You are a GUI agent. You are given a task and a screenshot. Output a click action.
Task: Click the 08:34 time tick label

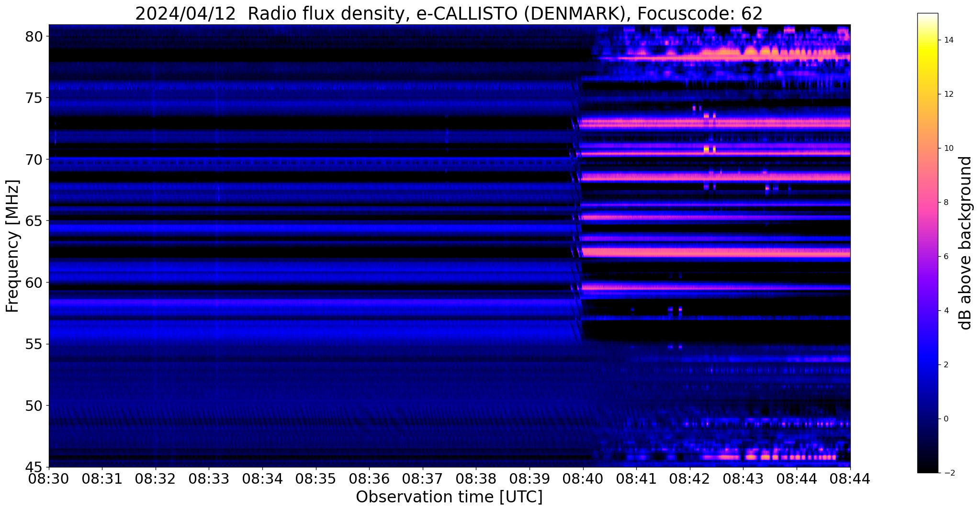(262, 478)
